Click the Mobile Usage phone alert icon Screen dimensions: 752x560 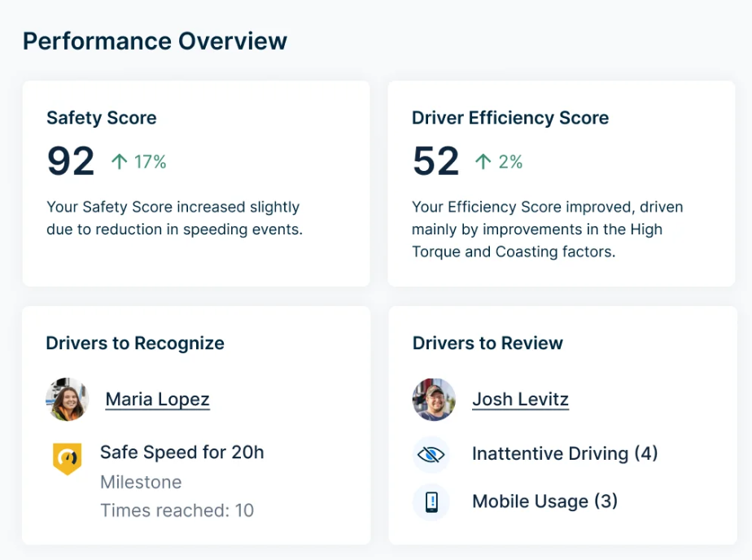pyautogui.click(x=431, y=502)
